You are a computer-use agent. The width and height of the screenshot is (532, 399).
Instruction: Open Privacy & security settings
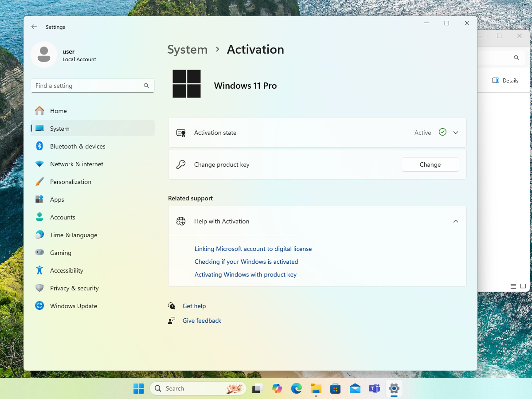click(x=92, y=288)
